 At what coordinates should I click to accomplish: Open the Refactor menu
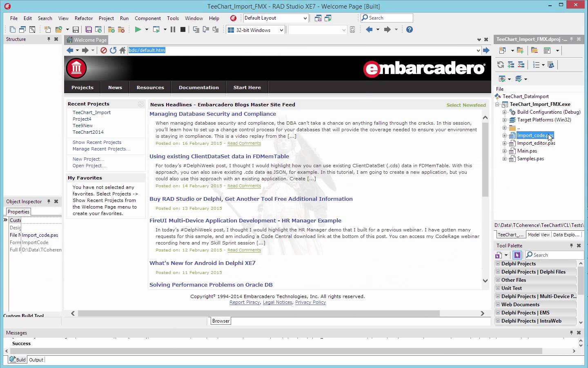[x=84, y=18]
